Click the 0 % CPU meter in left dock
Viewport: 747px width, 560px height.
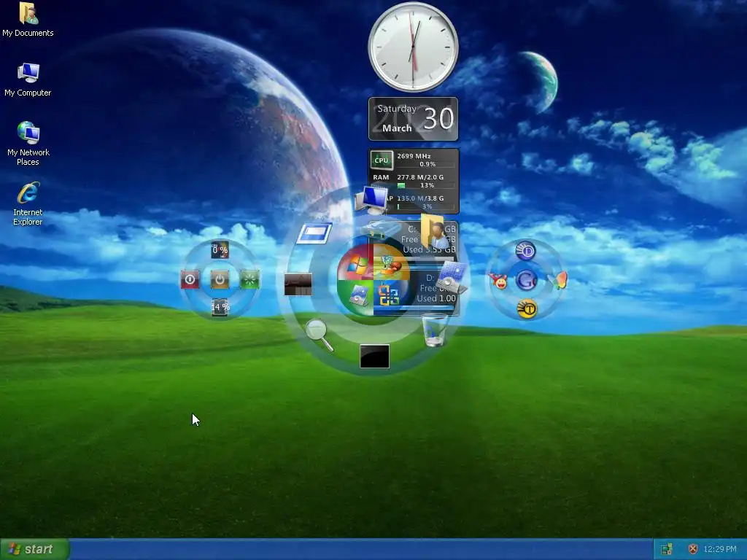click(220, 250)
